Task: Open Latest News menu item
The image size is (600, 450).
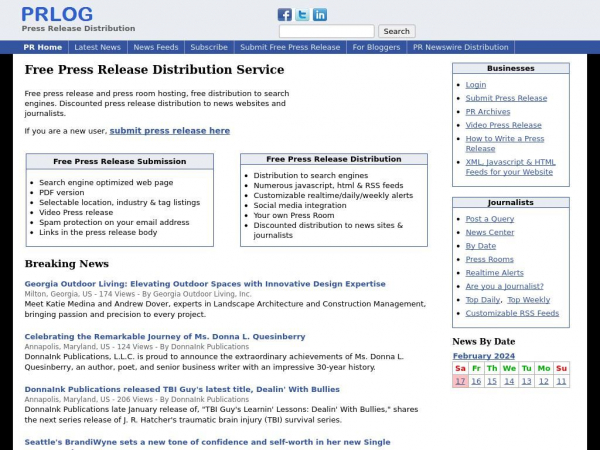Action: coord(98,47)
